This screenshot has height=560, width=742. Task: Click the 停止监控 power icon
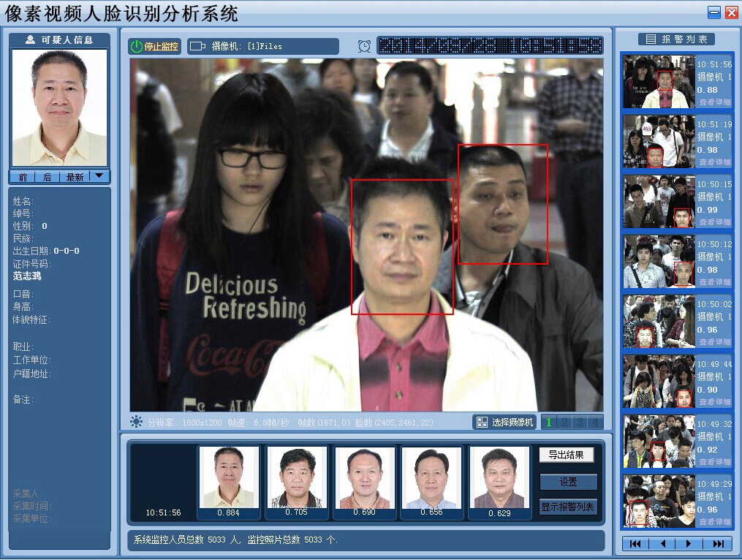[136, 46]
